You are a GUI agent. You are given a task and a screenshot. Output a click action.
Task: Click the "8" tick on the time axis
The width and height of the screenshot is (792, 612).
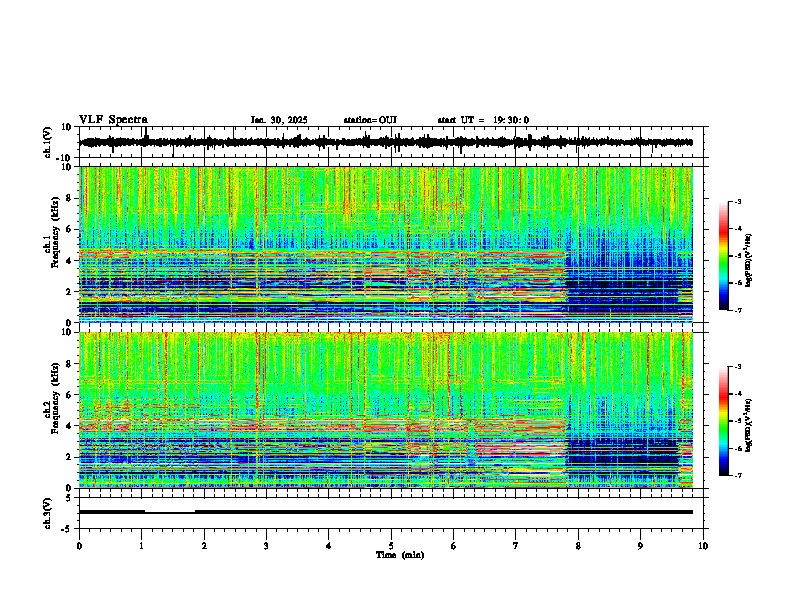tap(578, 546)
